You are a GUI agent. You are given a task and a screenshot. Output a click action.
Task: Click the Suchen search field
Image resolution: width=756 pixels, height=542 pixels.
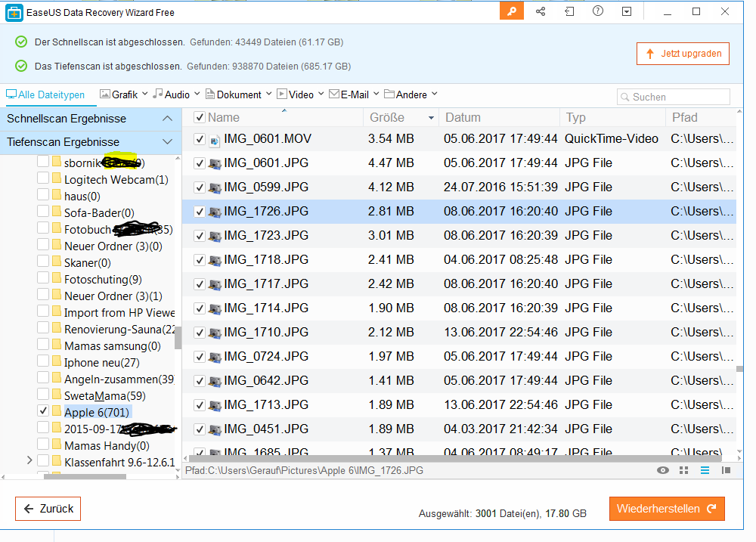[x=673, y=97]
